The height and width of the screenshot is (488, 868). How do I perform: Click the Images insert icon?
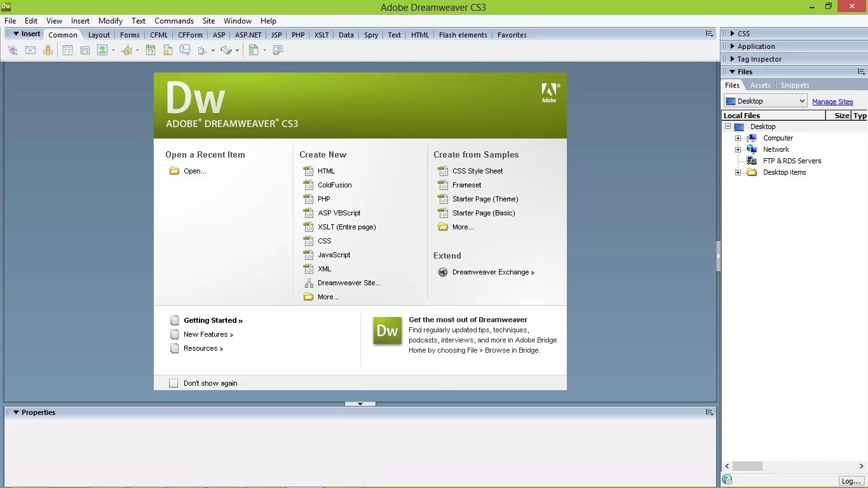tap(102, 50)
